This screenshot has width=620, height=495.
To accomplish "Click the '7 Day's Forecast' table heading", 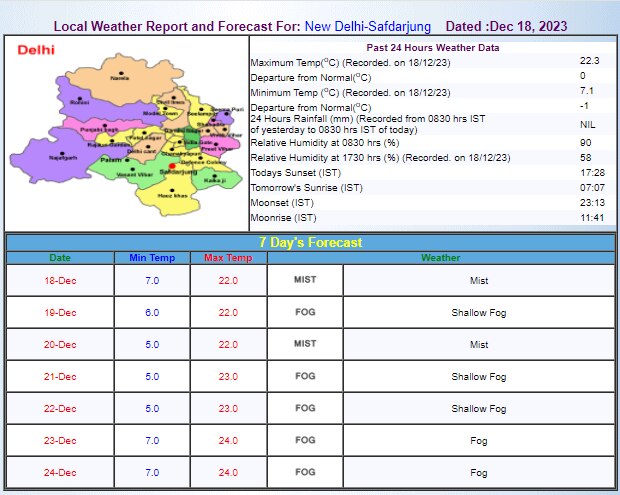I will pyautogui.click(x=310, y=242).
